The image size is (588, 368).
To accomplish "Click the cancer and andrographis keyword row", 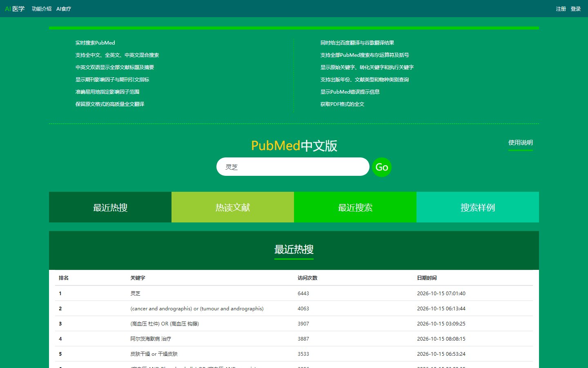I will click(x=197, y=308).
